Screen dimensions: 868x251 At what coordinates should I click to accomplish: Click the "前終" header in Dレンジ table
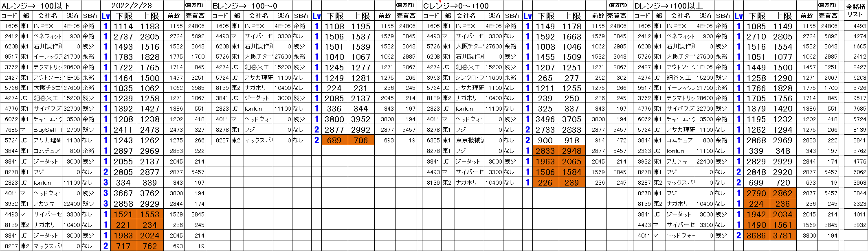coord(806,16)
